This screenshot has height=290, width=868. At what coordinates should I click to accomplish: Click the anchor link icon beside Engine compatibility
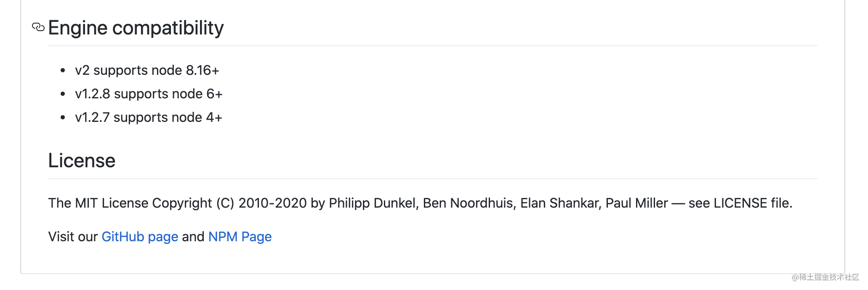point(38,28)
